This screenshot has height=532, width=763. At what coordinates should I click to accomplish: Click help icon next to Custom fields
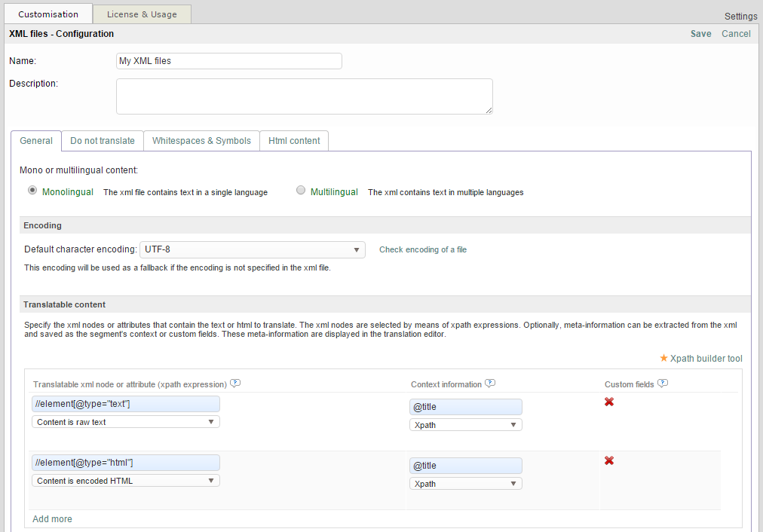(663, 384)
